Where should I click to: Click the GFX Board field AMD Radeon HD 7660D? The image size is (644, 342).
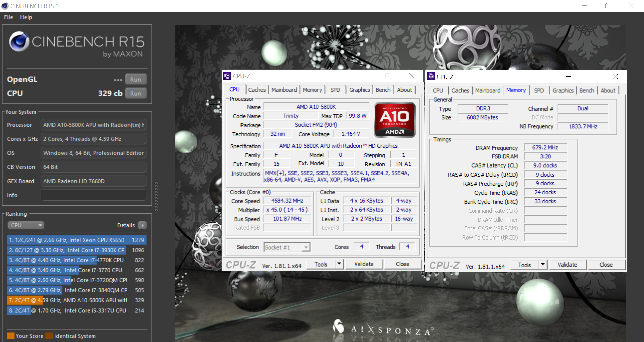click(94, 181)
